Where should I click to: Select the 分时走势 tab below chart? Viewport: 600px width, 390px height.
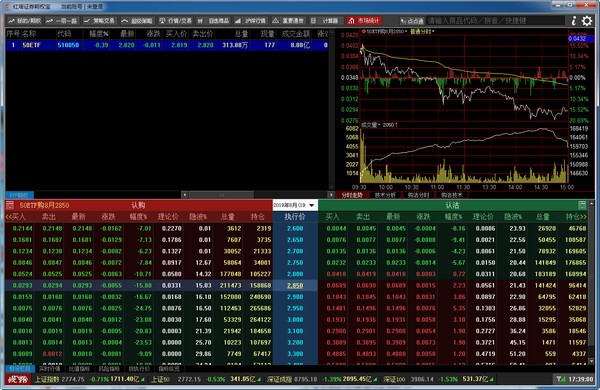(x=352, y=195)
